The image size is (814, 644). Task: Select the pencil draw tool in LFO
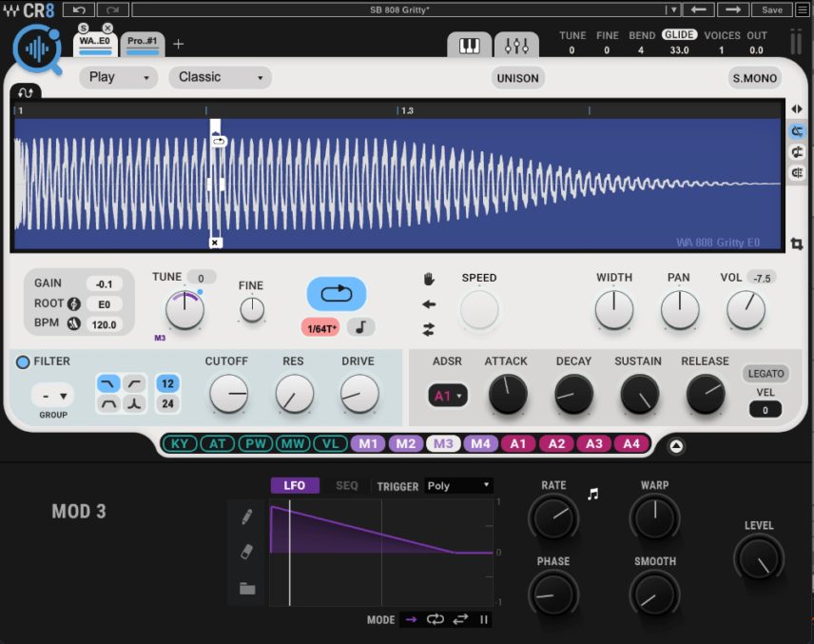coord(247,517)
